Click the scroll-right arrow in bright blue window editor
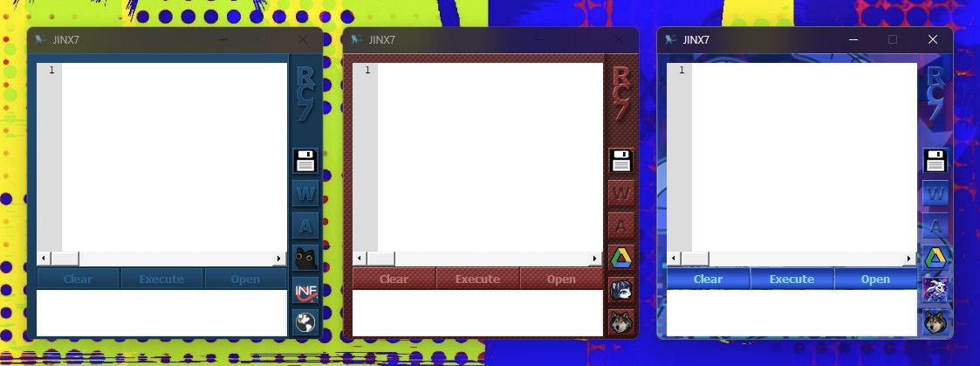The height and width of the screenshot is (366, 980). 909,259
